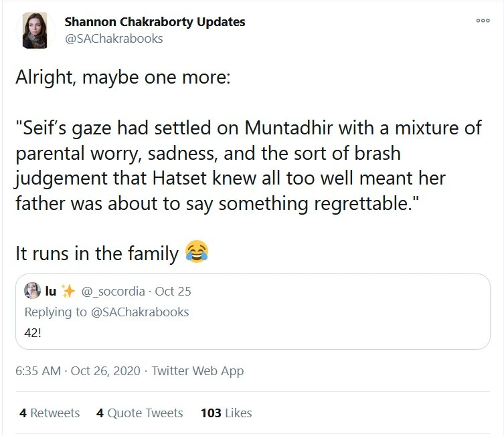Screen dimensions: 504x436
Task: Show the "103 Likes" list
Action: pos(226,413)
